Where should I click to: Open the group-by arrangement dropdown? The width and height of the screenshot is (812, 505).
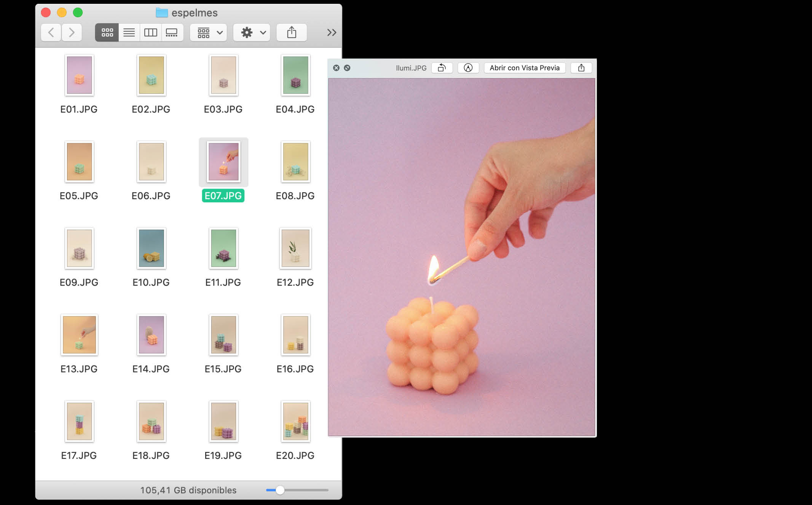click(209, 33)
